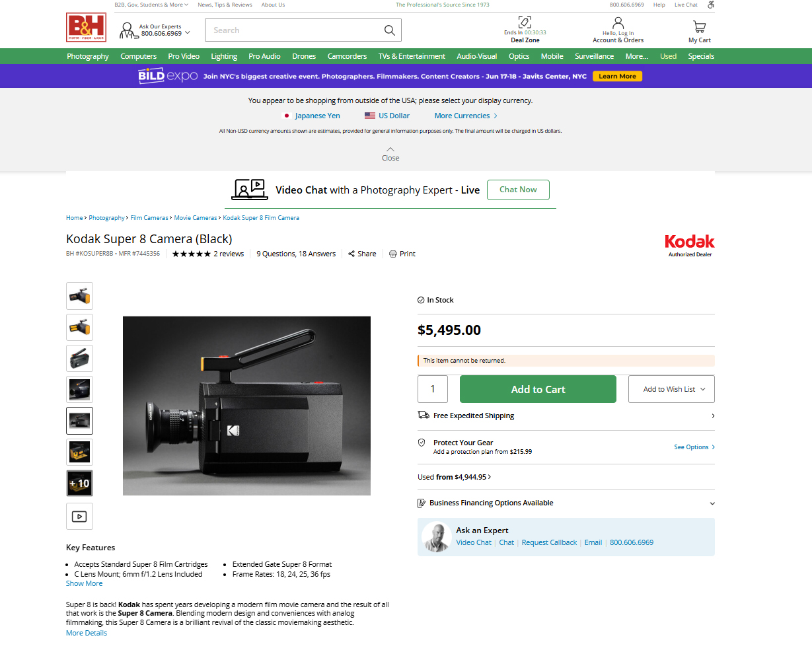Go to Film Cameras breadcrumb
This screenshot has width=812, height=654.
[x=149, y=218]
